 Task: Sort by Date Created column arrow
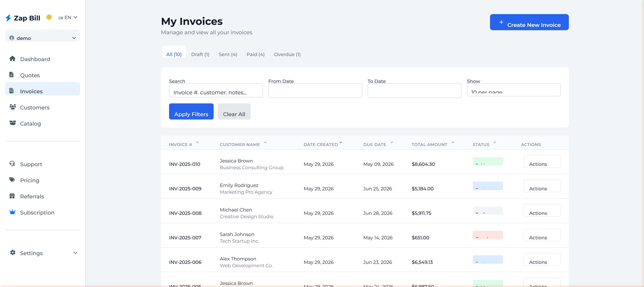pyautogui.click(x=340, y=142)
